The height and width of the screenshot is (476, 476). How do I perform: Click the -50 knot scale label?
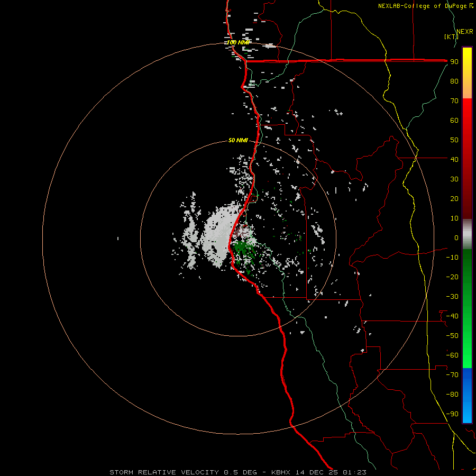(x=452, y=336)
